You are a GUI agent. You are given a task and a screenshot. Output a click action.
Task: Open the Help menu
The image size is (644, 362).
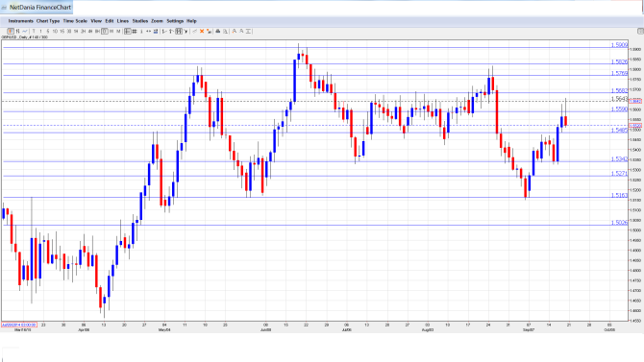[x=191, y=21]
